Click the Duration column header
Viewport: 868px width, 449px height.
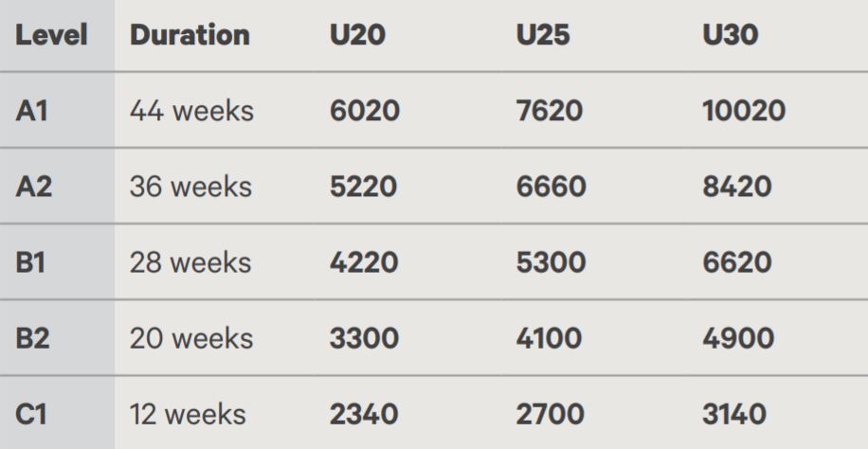(x=190, y=35)
